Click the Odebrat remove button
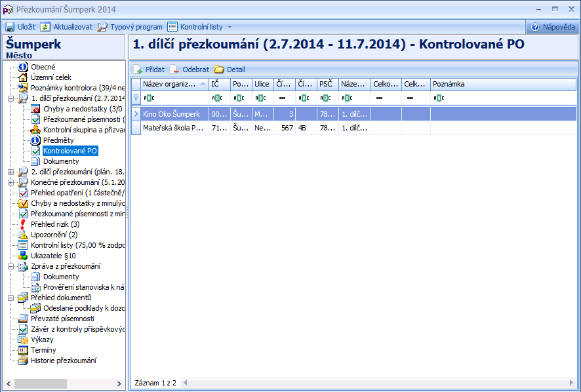The width and height of the screenshot is (581, 392). pos(190,69)
